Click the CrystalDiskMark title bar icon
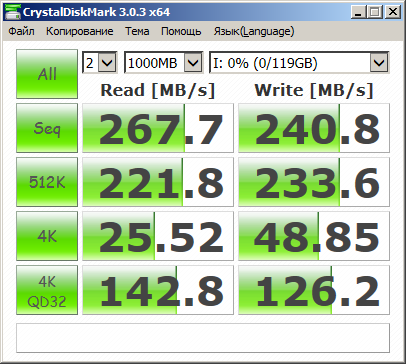Screen dimensions: 406x364 12,12
